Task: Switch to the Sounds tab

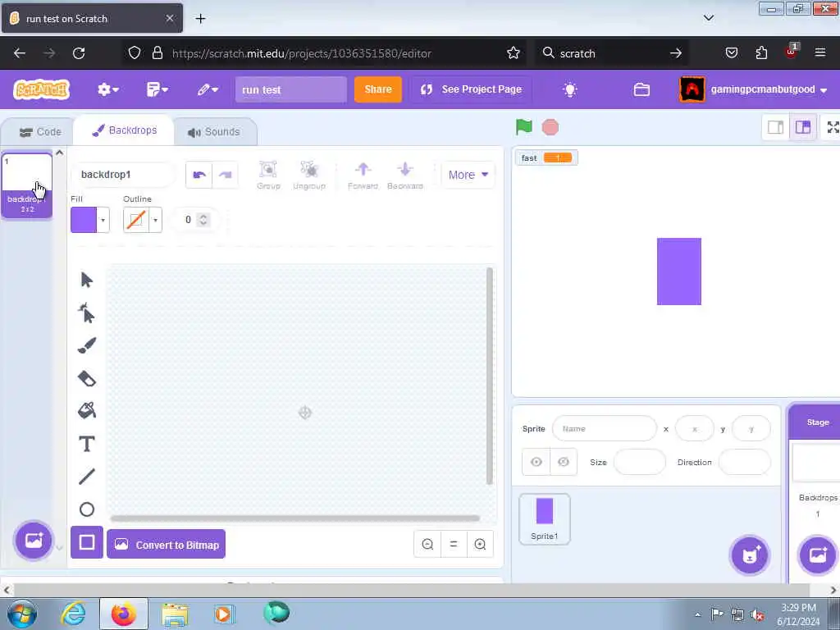Action: [214, 132]
